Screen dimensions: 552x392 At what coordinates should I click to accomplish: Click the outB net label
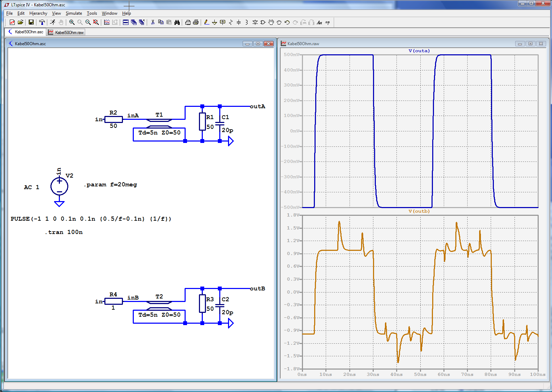(x=257, y=289)
